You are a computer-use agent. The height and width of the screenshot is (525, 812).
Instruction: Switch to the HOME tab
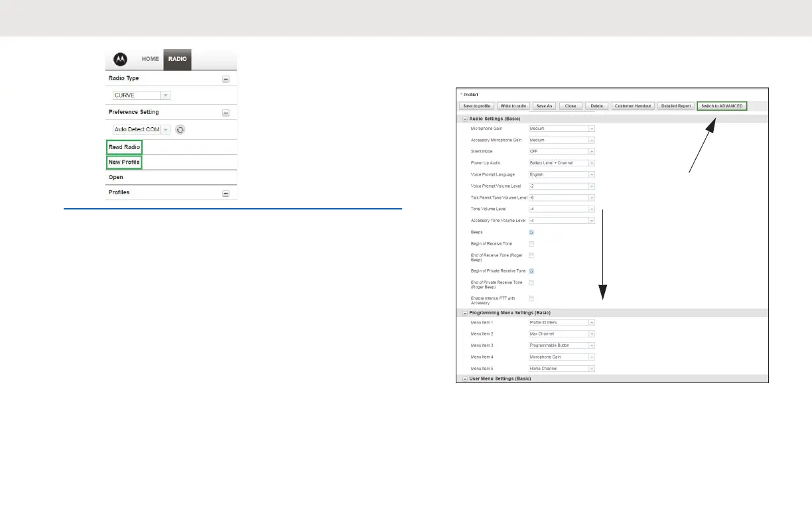[x=150, y=59]
